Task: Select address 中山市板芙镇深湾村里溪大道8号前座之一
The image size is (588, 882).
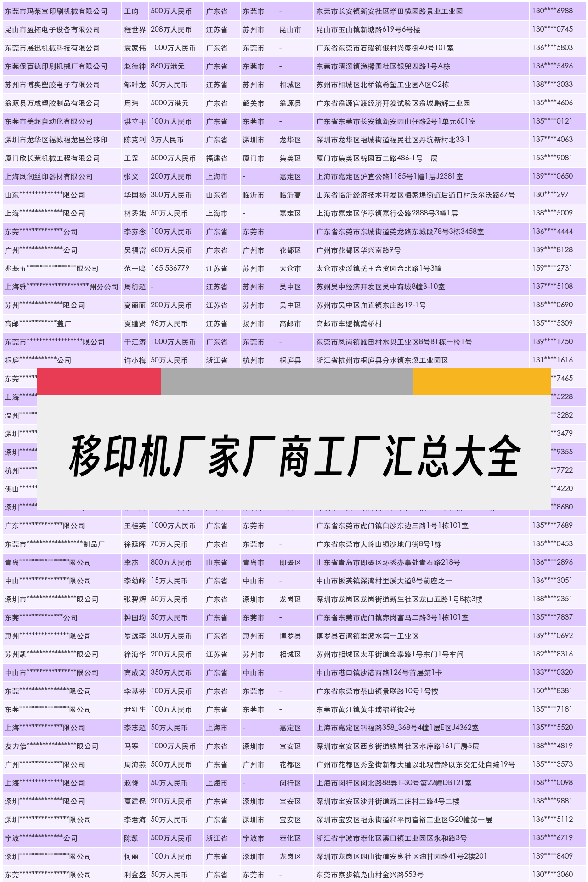Action: (384, 581)
